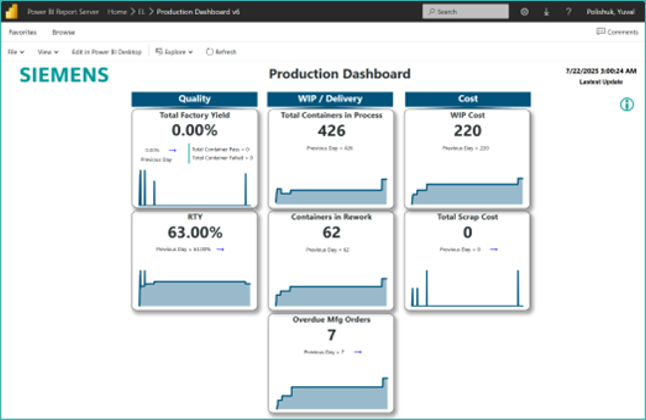Image resolution: width=646 pixels, height=420 pixels.
Task: Click the info icon on dashboard
Action: pyautogui.click(x=627, y=104)
